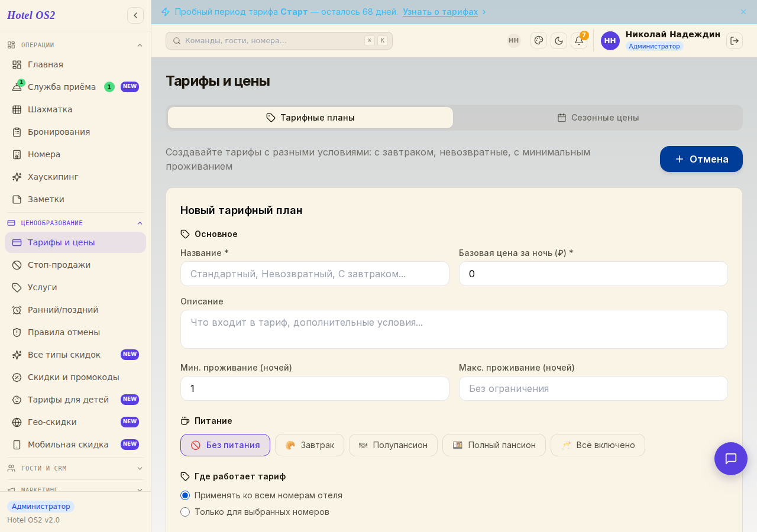Image resolution: width=757 pixels, height=532 pixels.
Task: Select Только для выбранных номеров radio
Action: point(185,512)
